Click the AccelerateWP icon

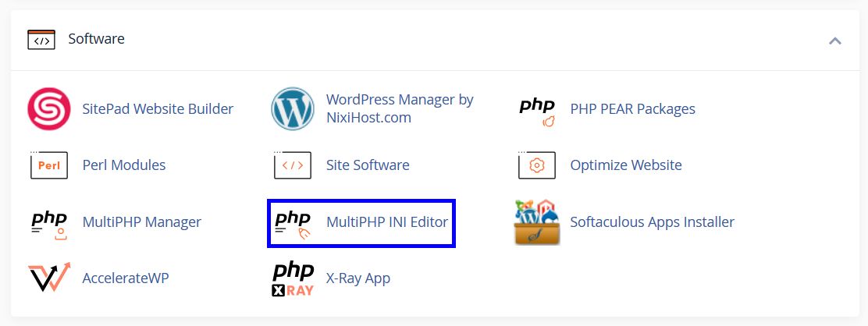[x=49, y=278]
